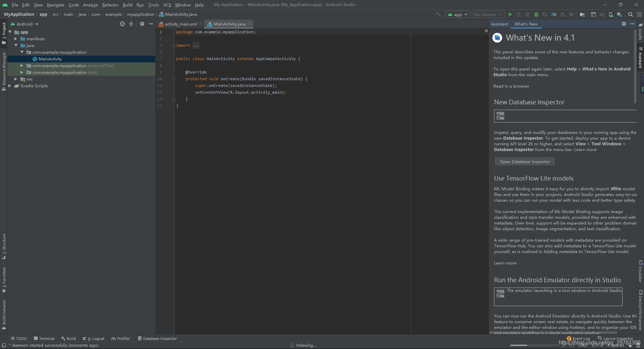Click the Run Anything toolbar icon

click(593, 14)
